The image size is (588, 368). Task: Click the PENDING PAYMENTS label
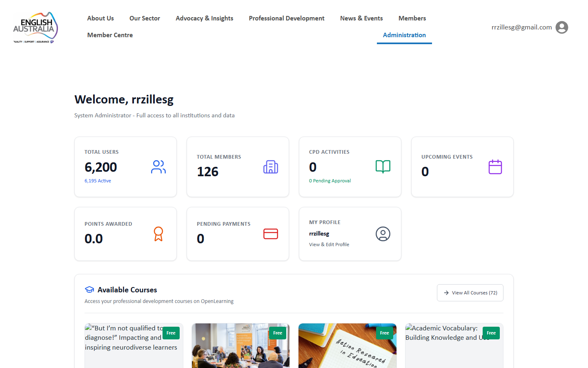click(x=224, y=224)
